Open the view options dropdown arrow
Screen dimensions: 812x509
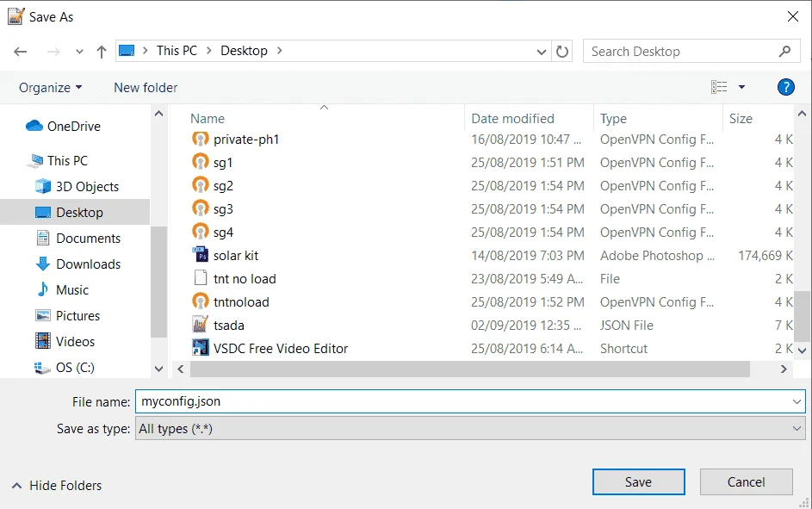coord(741,87)
